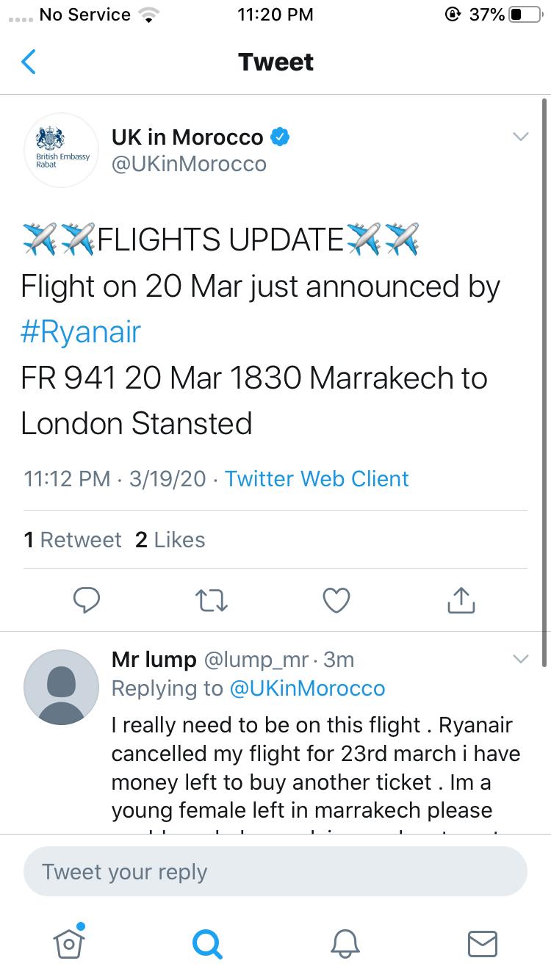This screenshot has width=551, height=980.
Task: Retweet the flights update tweet
Action: [212, 599]
